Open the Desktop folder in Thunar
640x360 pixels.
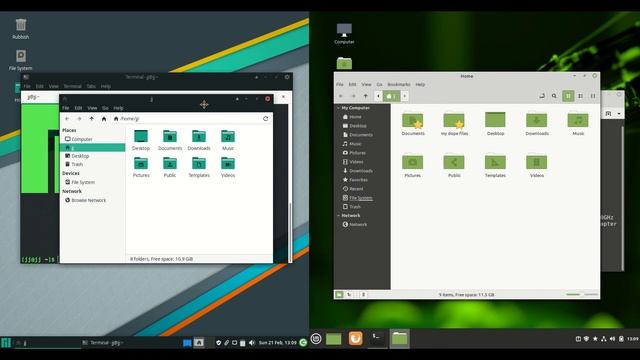141,140
